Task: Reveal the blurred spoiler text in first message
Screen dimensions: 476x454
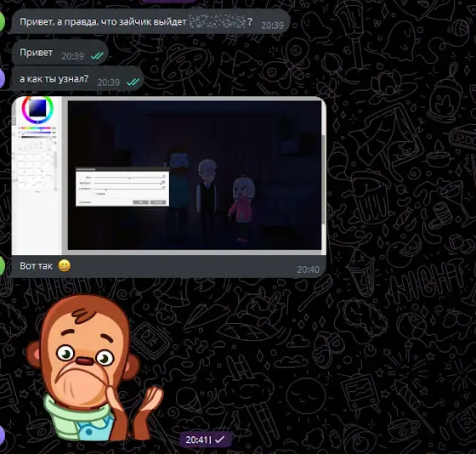Action: point(218,22)
